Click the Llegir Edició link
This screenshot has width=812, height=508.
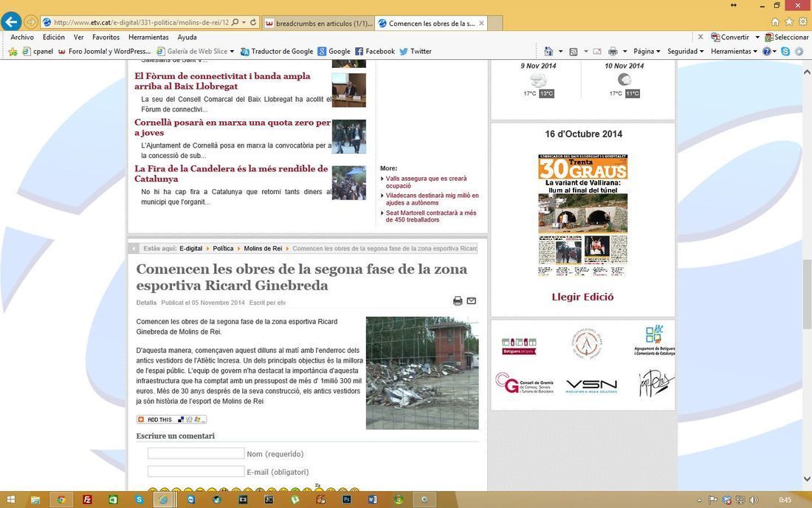point(582,297)
